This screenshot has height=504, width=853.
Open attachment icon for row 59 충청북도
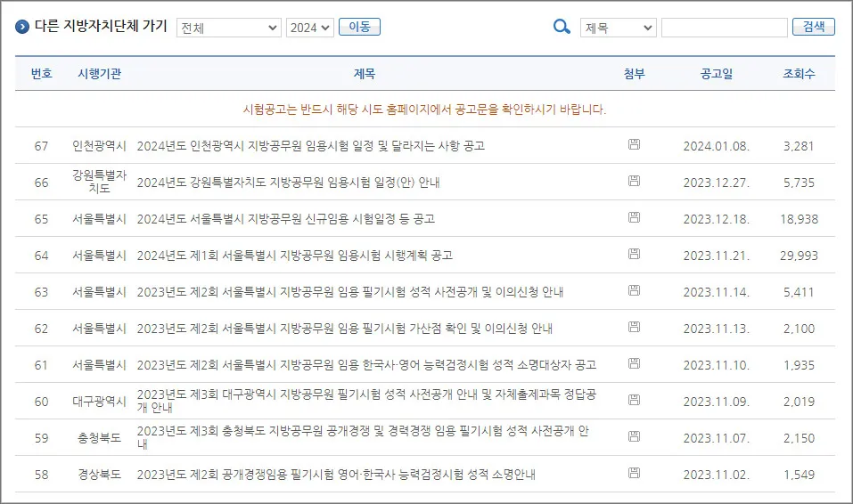tap(634, 436)
